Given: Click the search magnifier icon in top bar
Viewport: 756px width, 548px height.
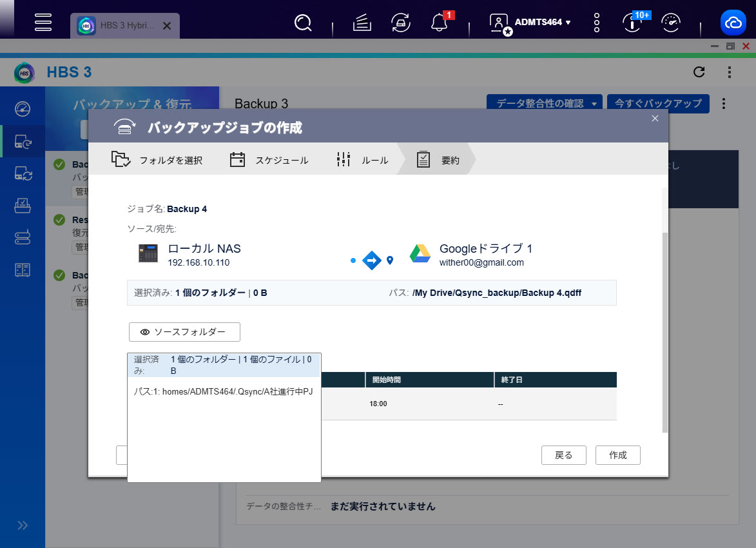Looking at the screenshot, I should point(302,23).
